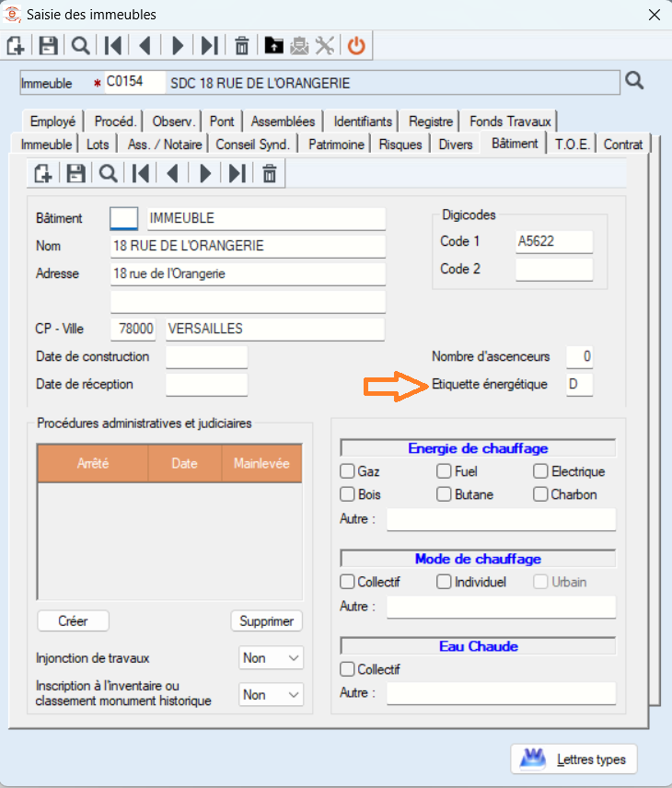Click the VERSAILLES city field
Image resolution: width=672 pixels, height=788 pixels.
click(x=275, y=330)
